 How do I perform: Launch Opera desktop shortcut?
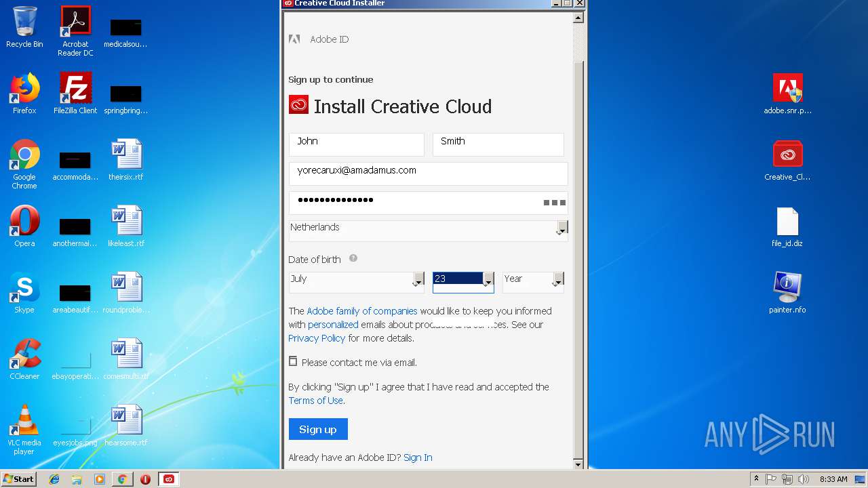(x=24, y=226)
